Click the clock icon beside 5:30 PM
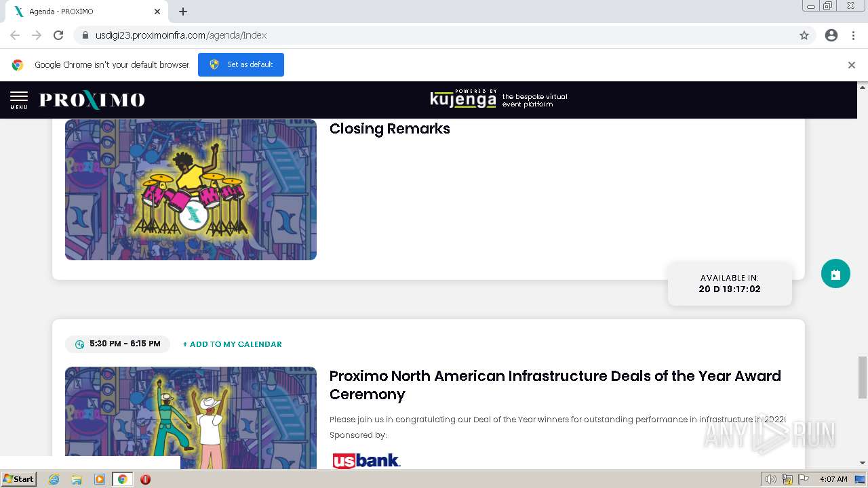This screenshot has height=488, width=868. pyautogui.click(x=80, y=344)
